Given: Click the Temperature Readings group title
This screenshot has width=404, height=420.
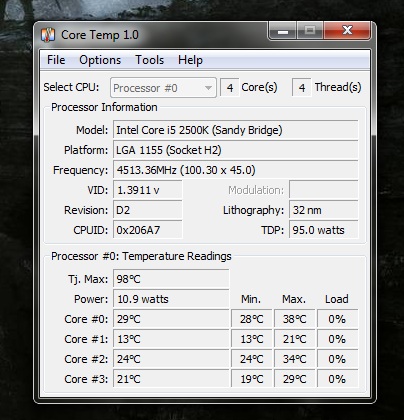Looking at the screenshot, I should coord(141,256).
